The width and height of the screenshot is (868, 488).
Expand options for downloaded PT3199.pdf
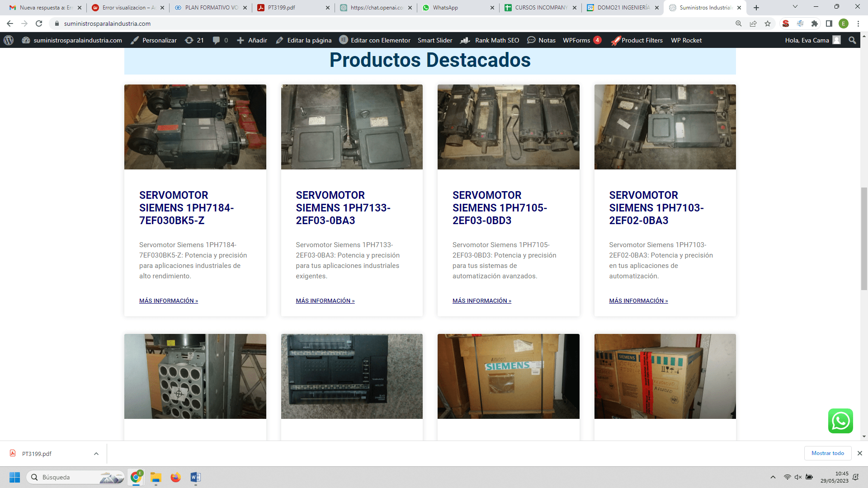click(x=96, y=454)
